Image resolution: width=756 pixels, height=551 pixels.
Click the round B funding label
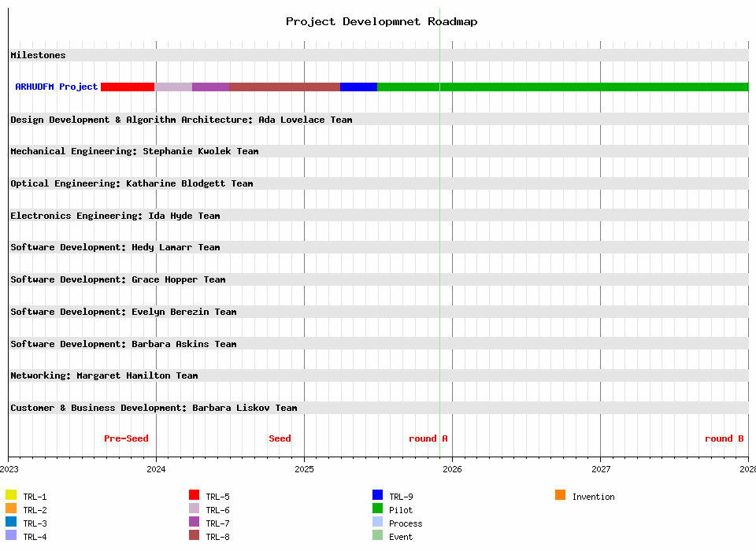(x=724, y=438)
